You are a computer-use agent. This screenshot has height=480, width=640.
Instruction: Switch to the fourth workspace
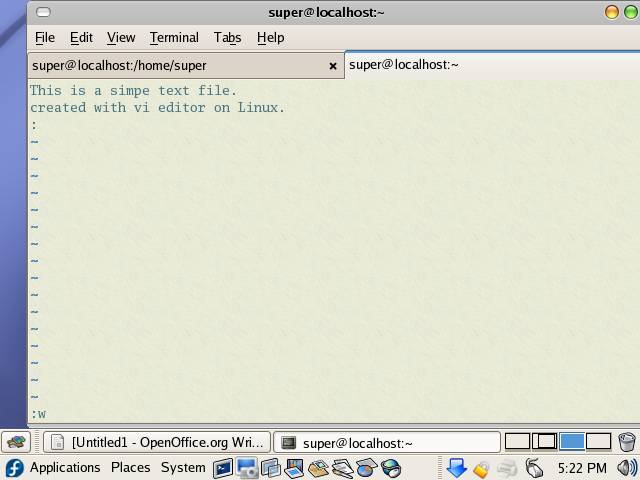click(599, 441)
